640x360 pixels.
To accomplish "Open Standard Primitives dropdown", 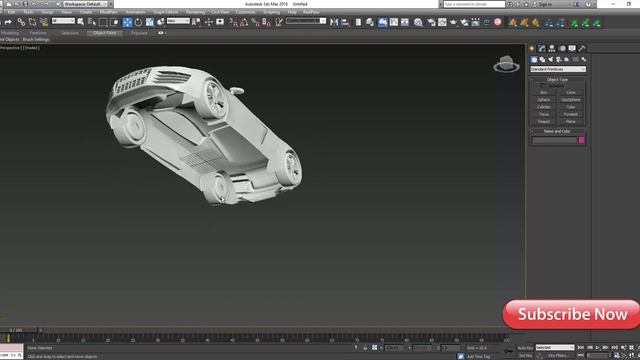I will [x=558, y=69].
